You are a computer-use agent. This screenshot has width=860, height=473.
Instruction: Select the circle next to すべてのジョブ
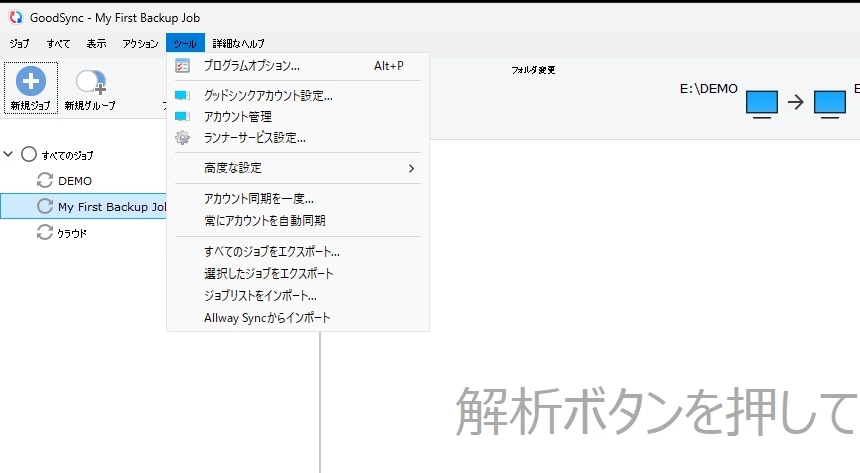pos(29,154)
